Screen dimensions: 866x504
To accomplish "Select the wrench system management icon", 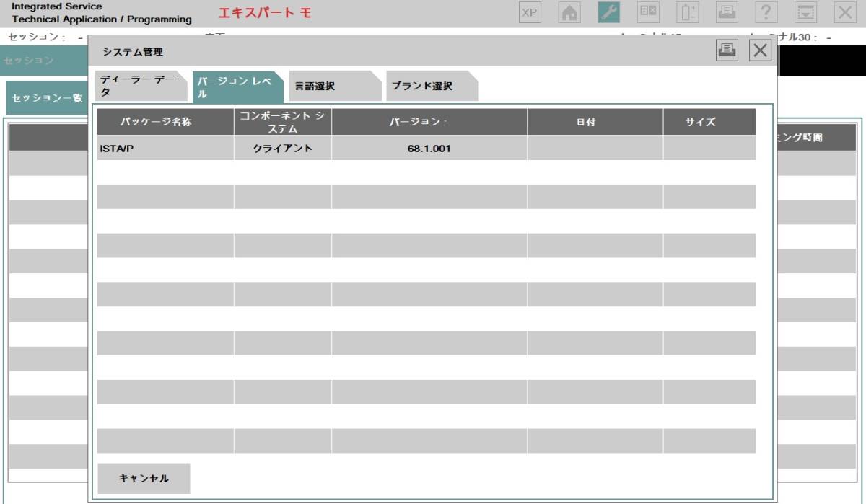I will (608, 12).
